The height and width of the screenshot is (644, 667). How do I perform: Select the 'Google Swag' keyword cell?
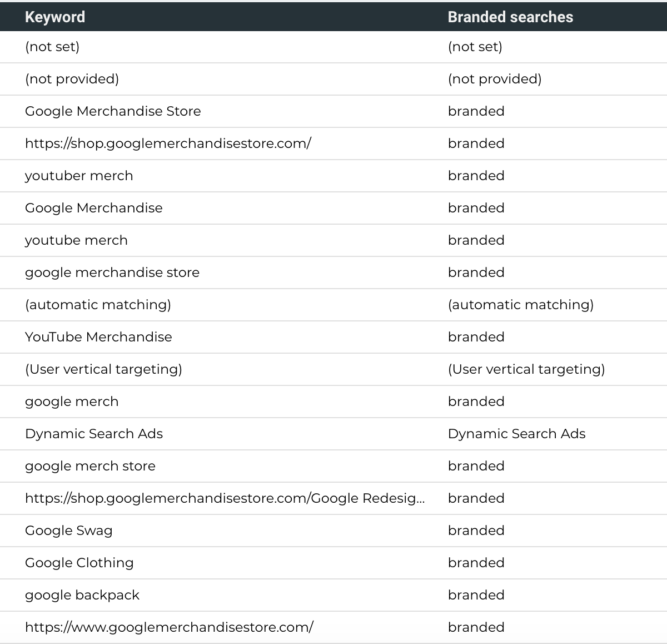pyautogui.click(x=69, y=531)
